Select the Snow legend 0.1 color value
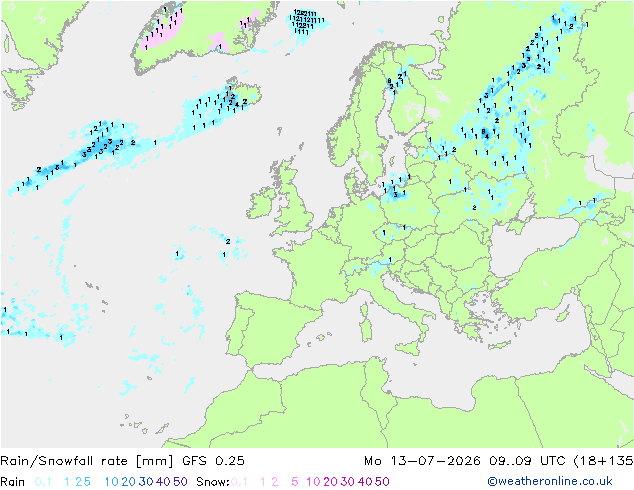The height and width of the screenshot is (490, 634). (x=239, y=482)
